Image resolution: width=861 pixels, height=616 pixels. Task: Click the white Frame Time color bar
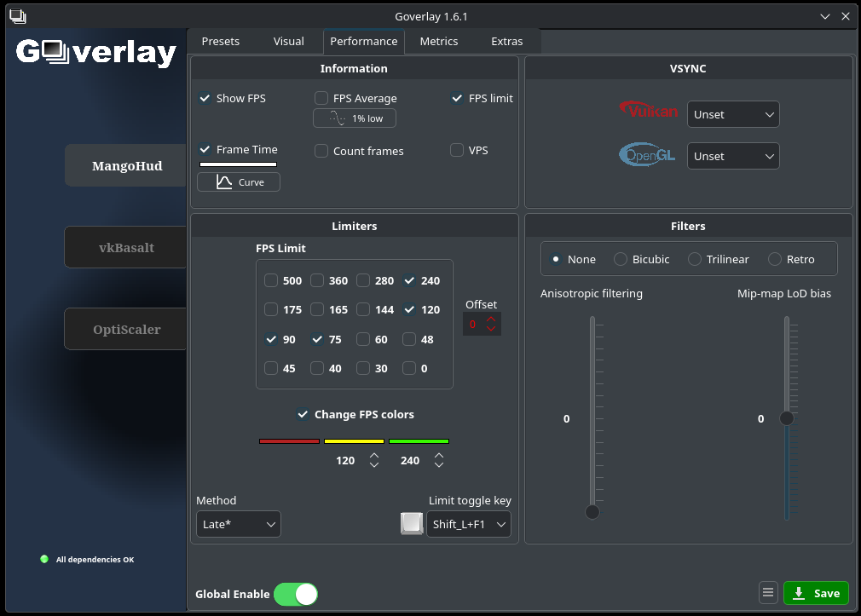pyautogui.click(x=239, y=164)
